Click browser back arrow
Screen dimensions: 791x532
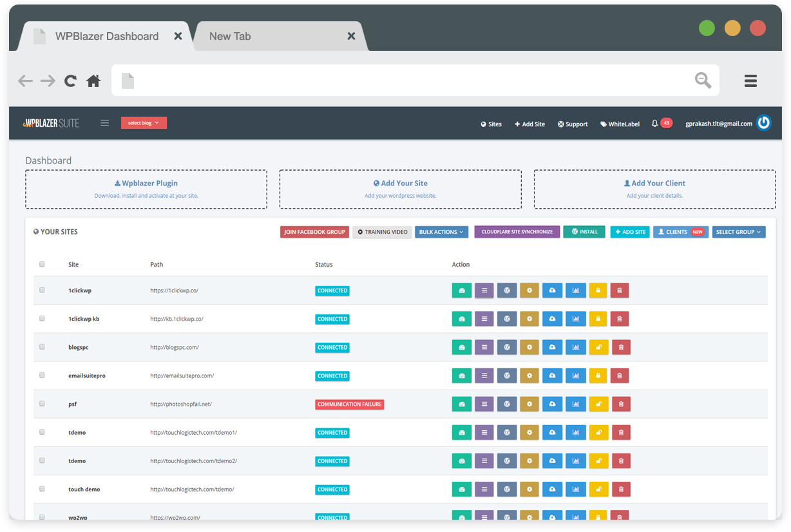click(x=25, y=81)
